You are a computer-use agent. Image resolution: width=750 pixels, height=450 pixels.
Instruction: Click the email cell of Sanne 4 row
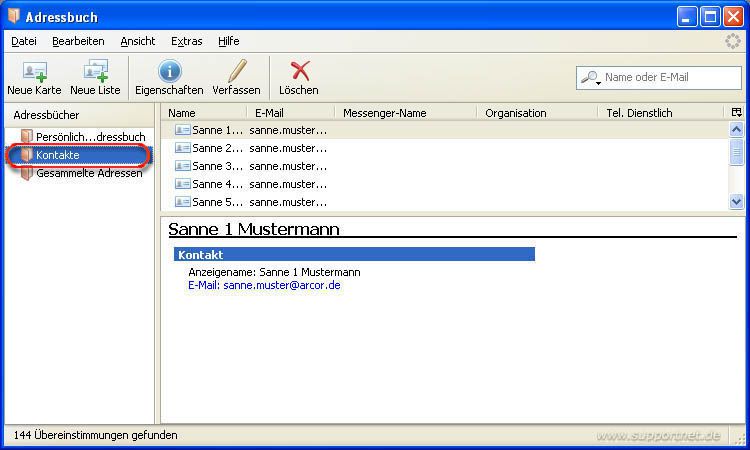click(288, 184)
